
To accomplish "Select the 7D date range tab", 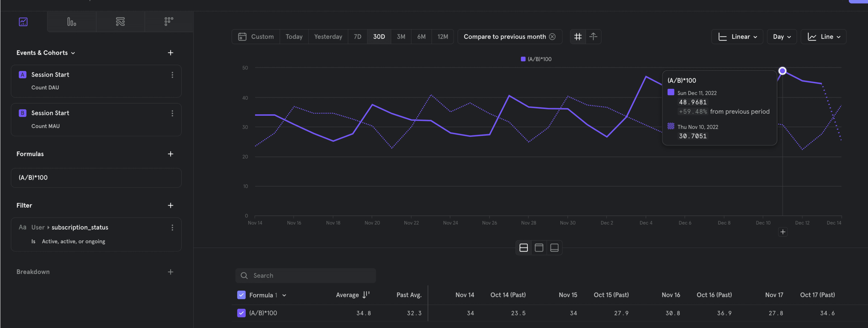I will click(357, 37).
